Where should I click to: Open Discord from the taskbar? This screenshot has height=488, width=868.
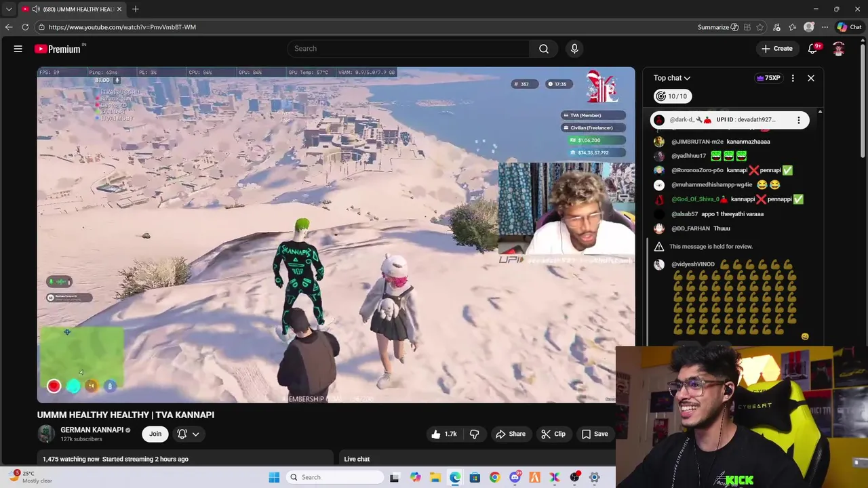click(515, 477)
